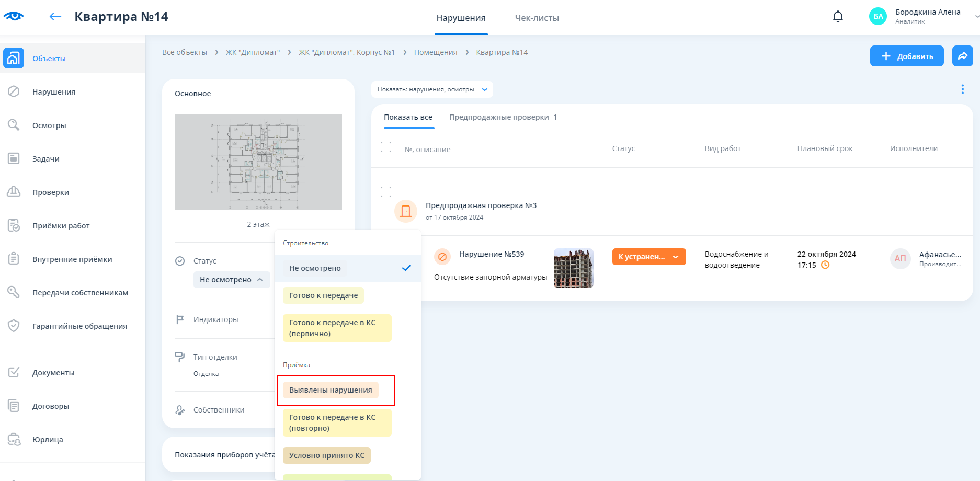Expand the 'Показать: нарушения, осмотры' filter dropdown
Viewport: 980px width, 481px height.
(x=432, y=89)
